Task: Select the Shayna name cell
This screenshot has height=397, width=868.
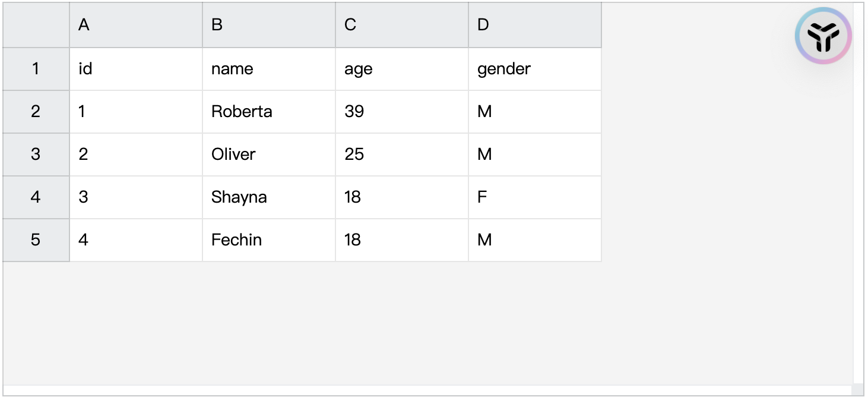Action: [269, 197]
